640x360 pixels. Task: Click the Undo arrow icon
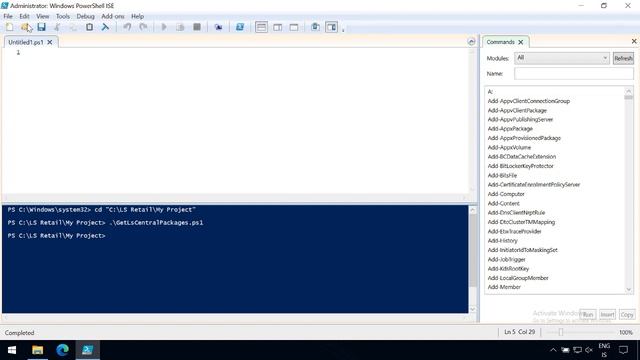click(x=127, y=27)
